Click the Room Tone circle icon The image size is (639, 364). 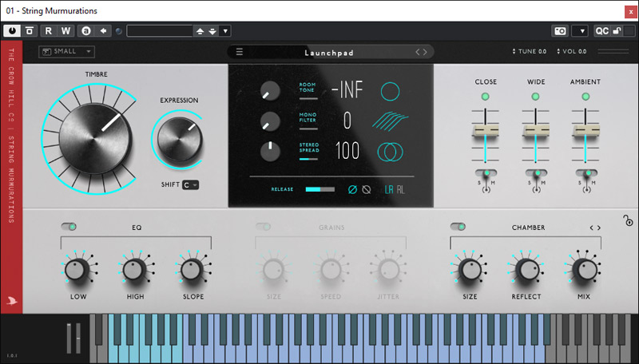(x=390, y=91)
